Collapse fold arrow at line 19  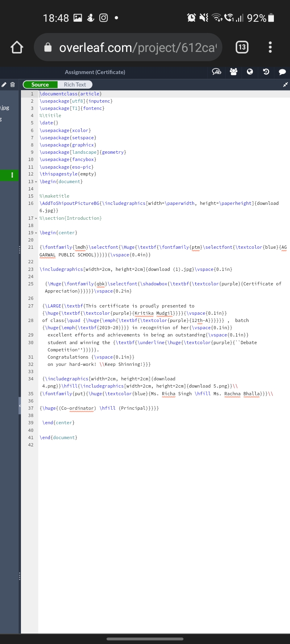click(36, 233)
